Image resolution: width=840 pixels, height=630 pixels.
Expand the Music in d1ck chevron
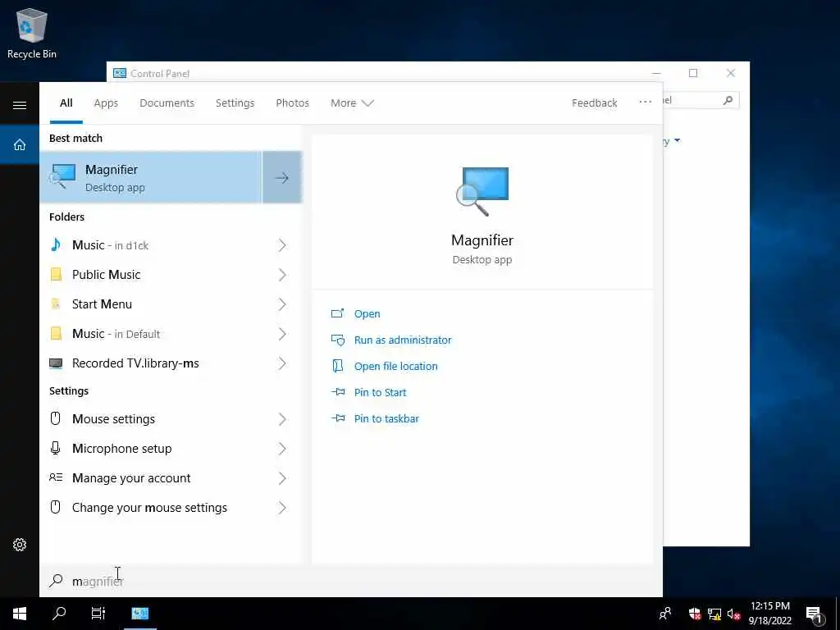(282, 245)
